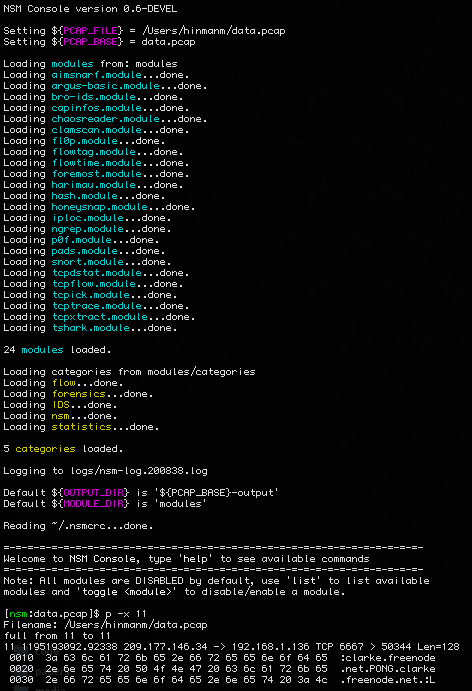Select the OUTPUT_DIR variable name
The image size is (472, 691).
(93, 493)
